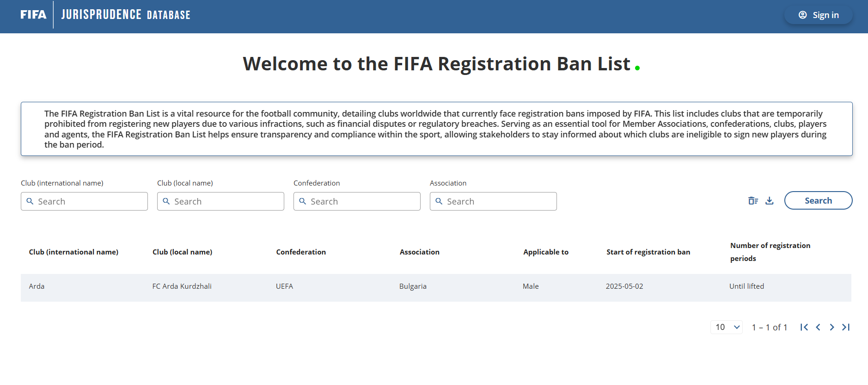This screenshot has width=868, height=385.
Task: Sort by Club (international name) column header
Action: tap(73, 252)
